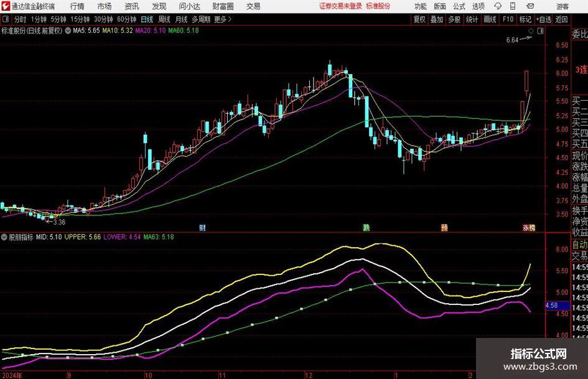This screenshot has width=588, height=379.
Task: Click the MA20: 5.10 label
Action: tap(151, 30)
